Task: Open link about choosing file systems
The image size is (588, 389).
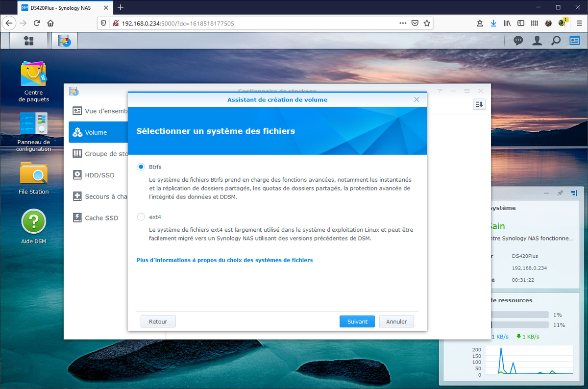Action: pos(224,260)
